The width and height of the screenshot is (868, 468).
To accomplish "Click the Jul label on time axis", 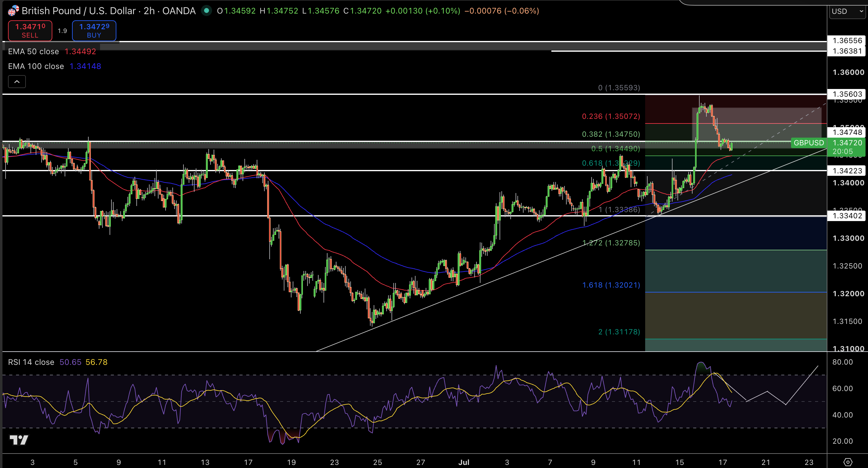I will 464,462.
